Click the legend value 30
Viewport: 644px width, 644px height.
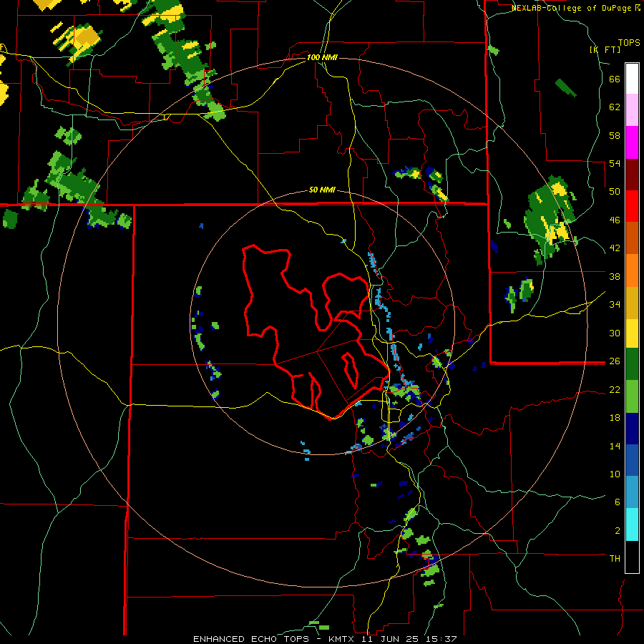tap(615, 333)
